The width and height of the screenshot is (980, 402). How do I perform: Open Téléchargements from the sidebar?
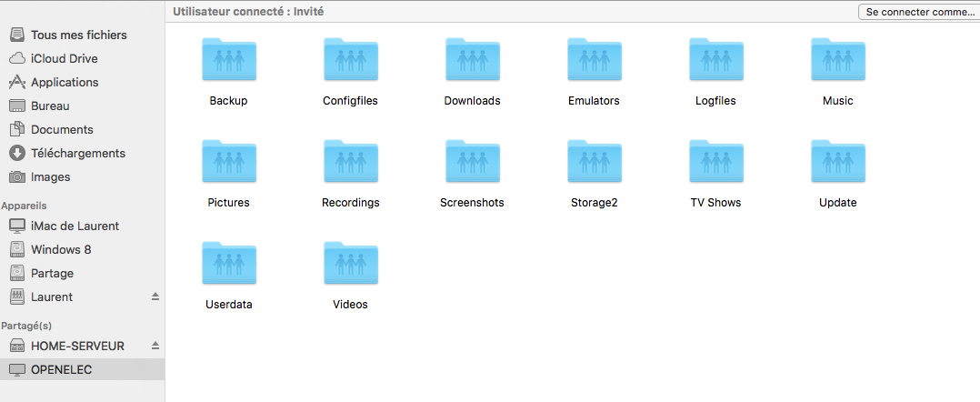coord(78,153)
